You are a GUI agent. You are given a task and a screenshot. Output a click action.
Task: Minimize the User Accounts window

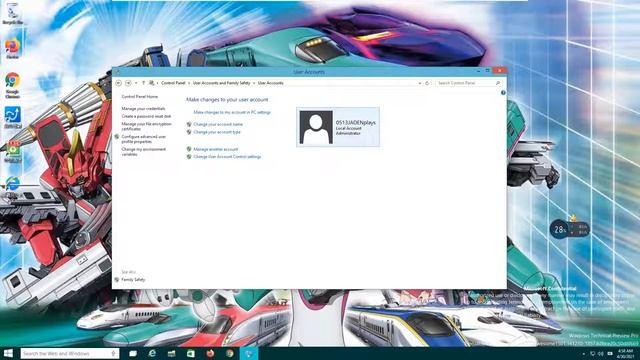(479, 71)
